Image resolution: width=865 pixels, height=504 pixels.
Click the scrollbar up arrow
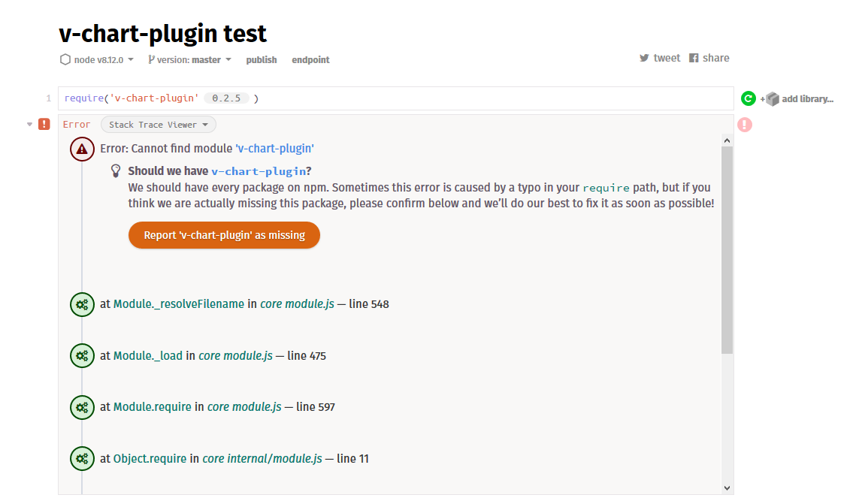(x=727, y=140)
